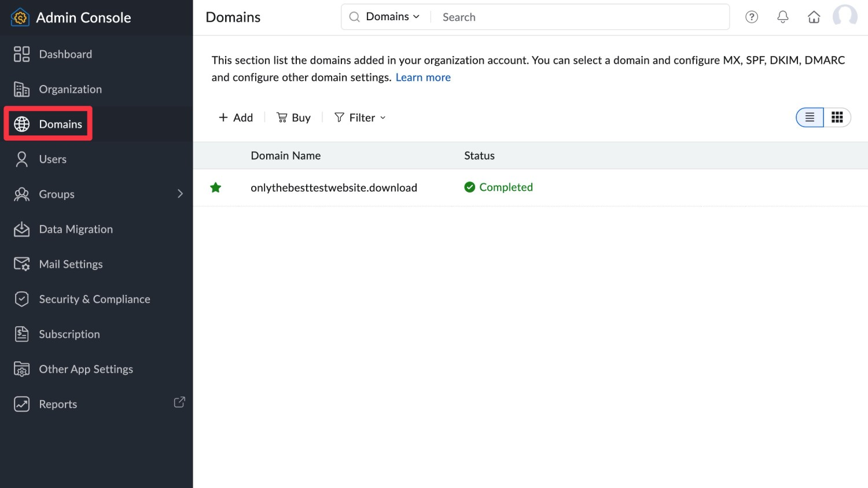Switch to grid view for domains
Image resolution: width=868 pixels, height=488 pixels.
pyautogui.click(x=837, y=117)
